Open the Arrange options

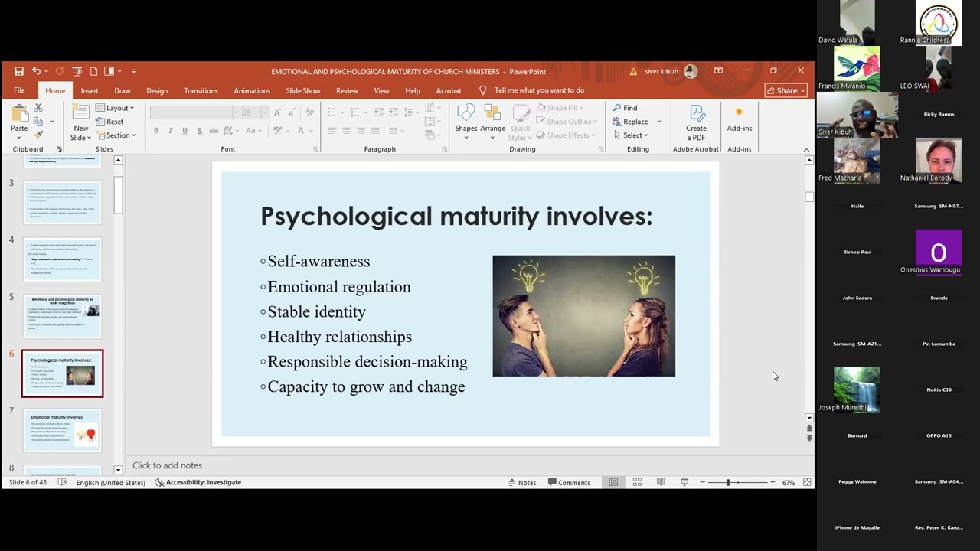click(492, 119)
